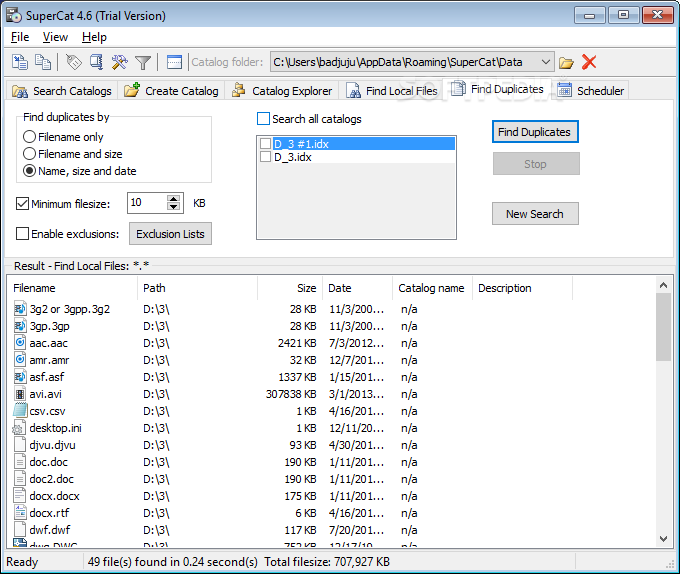Sort by the Filename column header
This screenshot has height=574, width=680.
72,288
